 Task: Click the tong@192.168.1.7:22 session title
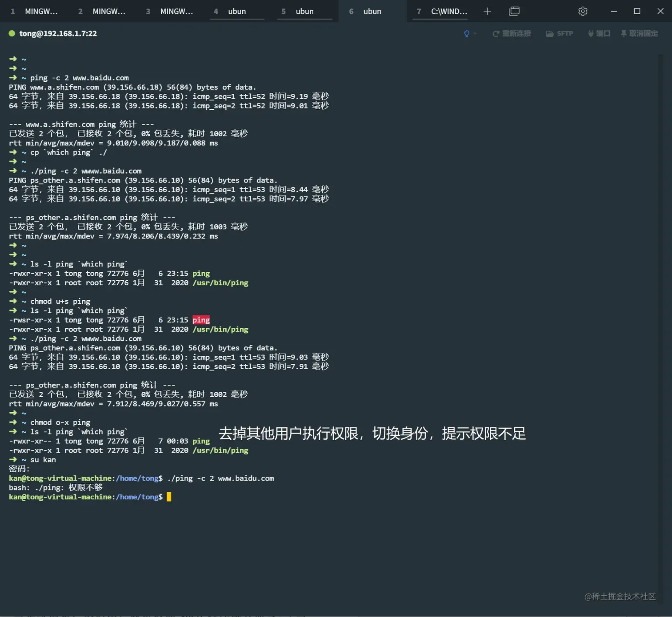[x=58, y=33]
